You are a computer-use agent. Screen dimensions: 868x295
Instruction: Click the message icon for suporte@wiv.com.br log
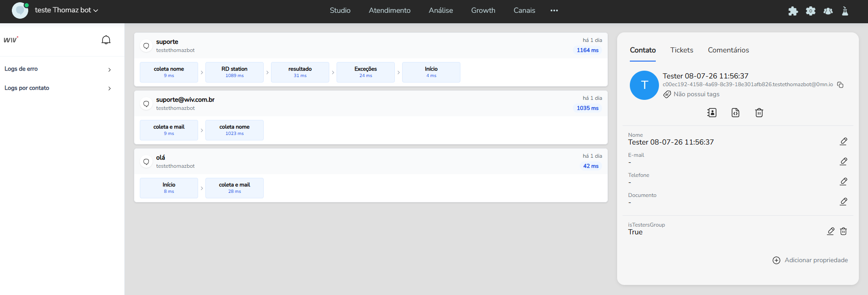click(146, 104)
